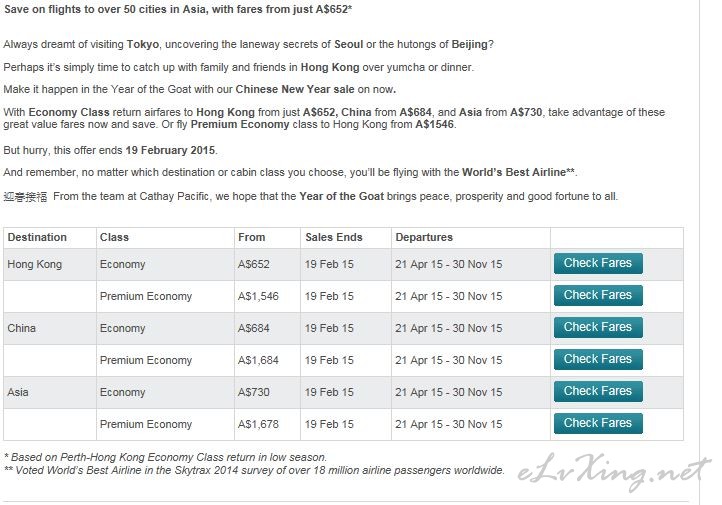Select the Sales Ends column header
The image size is (722, 505).
[346, 238]
